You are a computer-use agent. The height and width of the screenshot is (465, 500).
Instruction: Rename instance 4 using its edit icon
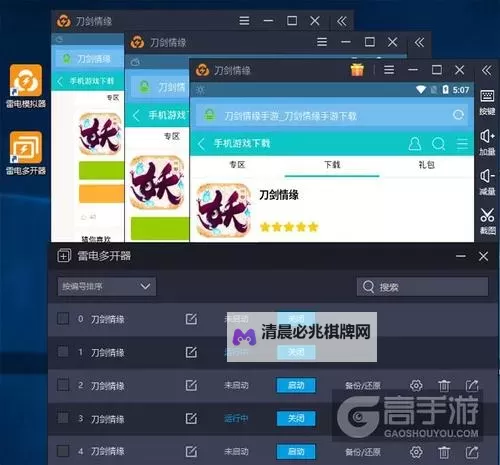(191, 452)
